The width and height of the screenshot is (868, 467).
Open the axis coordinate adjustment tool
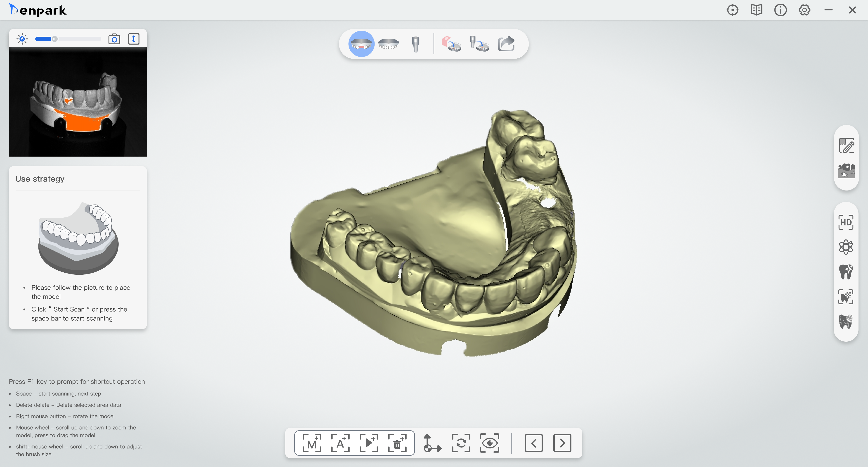432,443
